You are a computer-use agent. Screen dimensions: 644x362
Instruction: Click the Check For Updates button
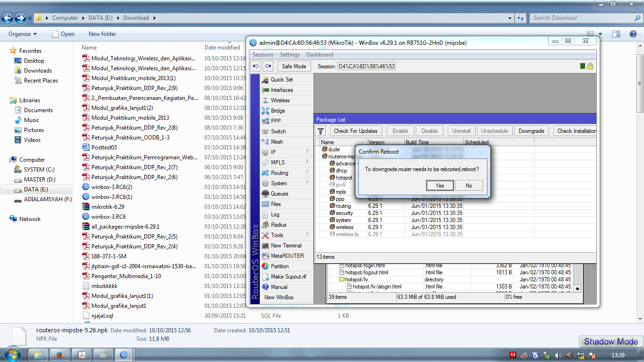point(356,131)
